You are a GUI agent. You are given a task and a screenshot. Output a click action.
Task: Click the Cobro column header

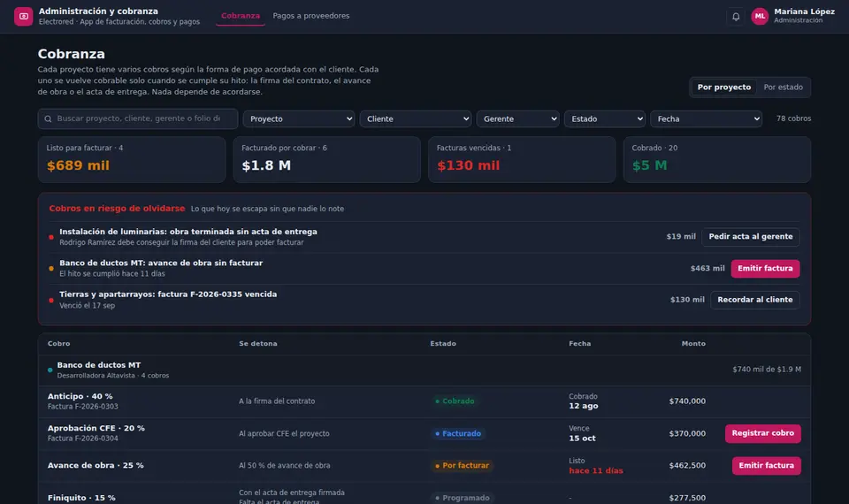[x=58, y=344]
